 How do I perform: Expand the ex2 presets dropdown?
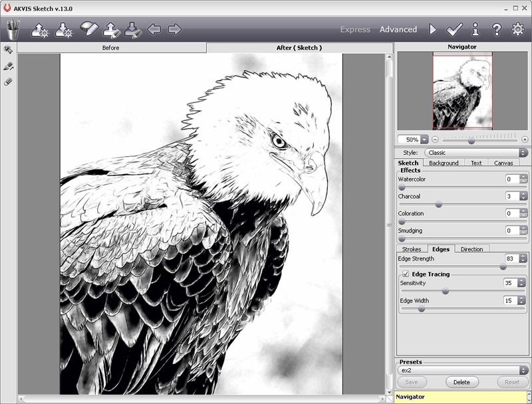pos(462,370)
